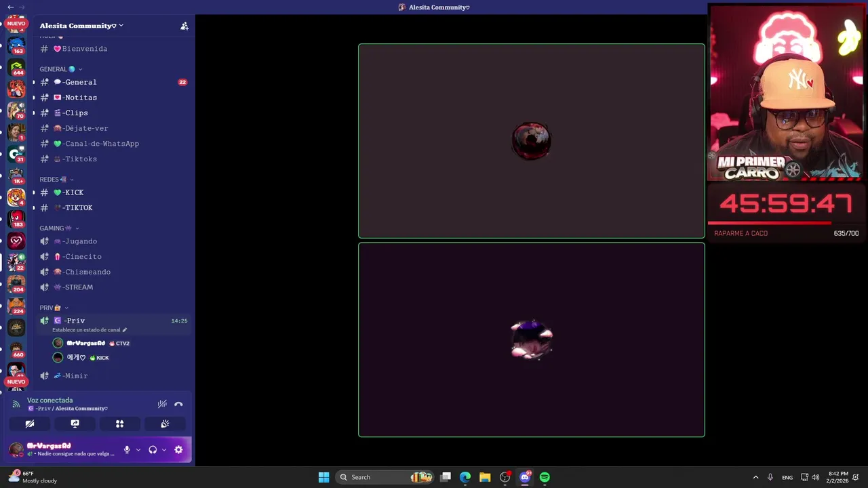This screenshot has height=488, width=868.
Task: Open the server with the 70 badge
Action: 16,111
